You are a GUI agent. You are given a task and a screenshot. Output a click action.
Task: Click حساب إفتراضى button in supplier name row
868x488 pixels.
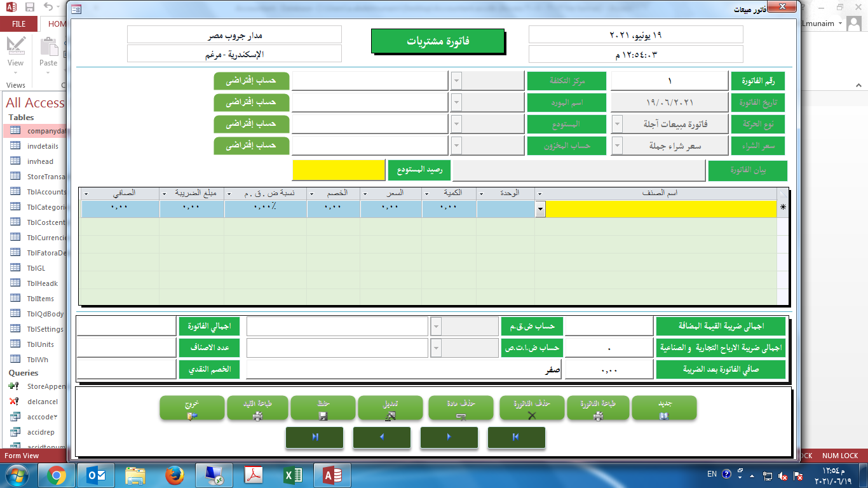[x=252, y=102]
